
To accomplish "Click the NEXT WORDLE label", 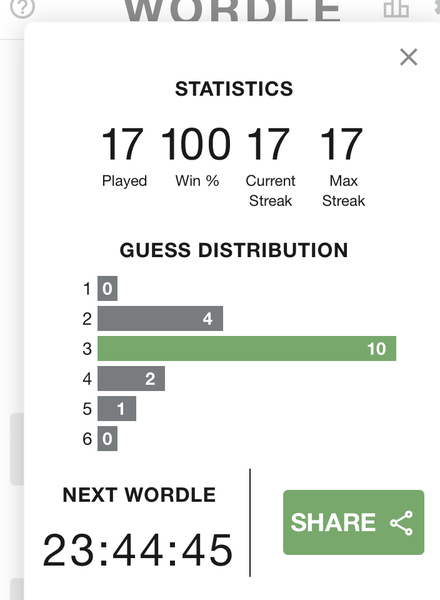I will click(139, 495).
